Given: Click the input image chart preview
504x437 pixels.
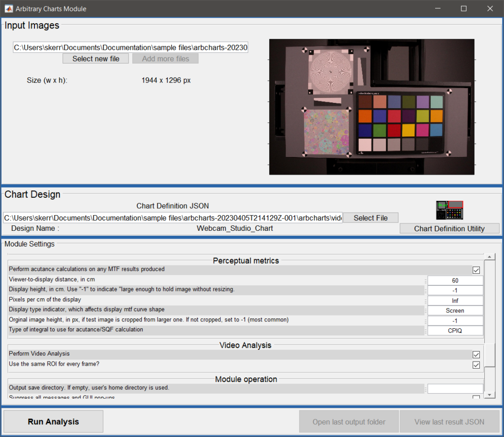Looking at the screenshot, I should pos(372,107).
